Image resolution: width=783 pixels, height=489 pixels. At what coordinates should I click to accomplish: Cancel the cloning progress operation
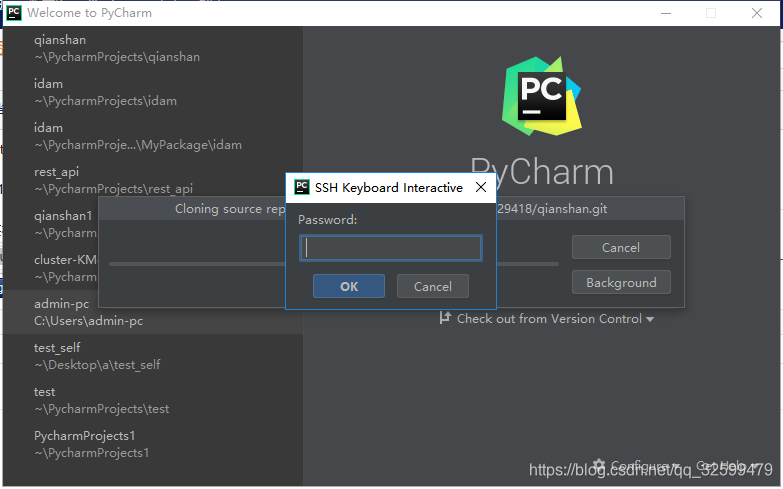coord(621,247)
